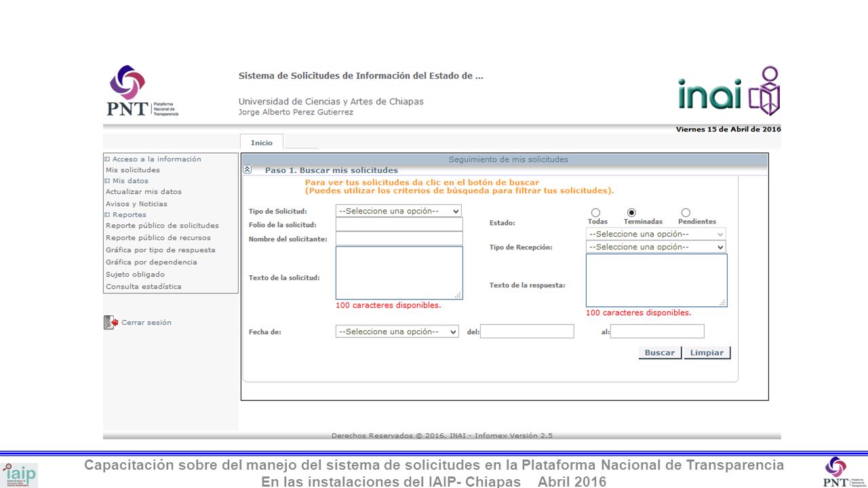Image resolution: width=868 pixels, height=488 pixels.
Task: Select the Terminadas radio button
Action: tap(631, 213)
